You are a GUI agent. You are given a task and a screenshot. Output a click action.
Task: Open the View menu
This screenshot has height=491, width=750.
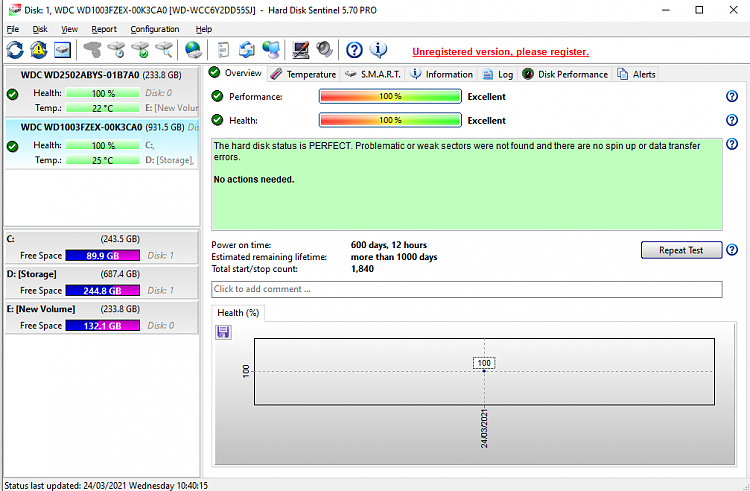pyautogui.click(x=69, y=29)
